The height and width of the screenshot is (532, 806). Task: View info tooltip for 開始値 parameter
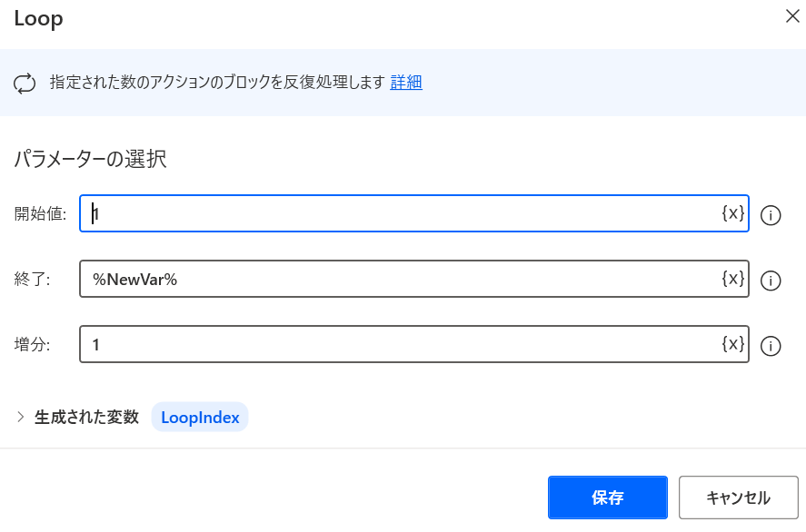click(770, 213)
